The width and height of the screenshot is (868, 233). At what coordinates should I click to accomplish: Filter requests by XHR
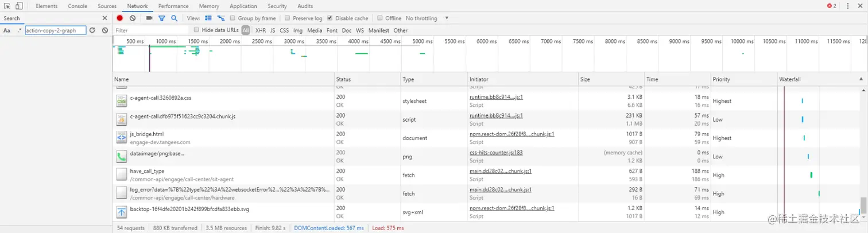(261, 30)
